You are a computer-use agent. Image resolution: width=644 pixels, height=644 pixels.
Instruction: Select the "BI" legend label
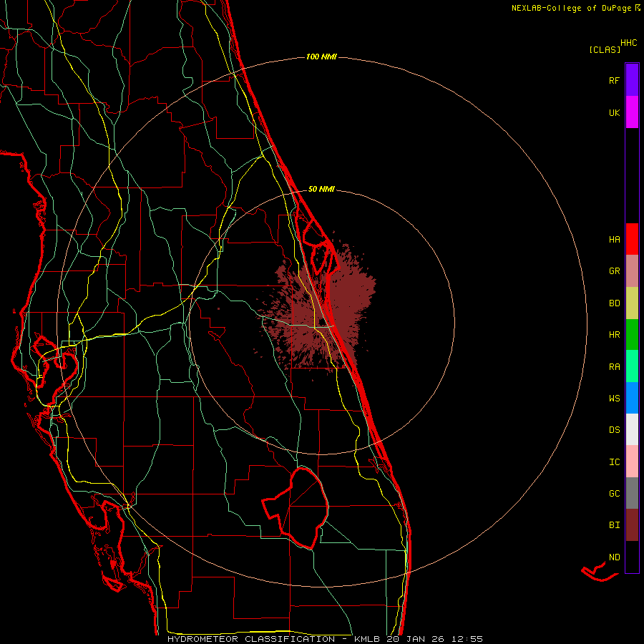click(x=614, y=525)
